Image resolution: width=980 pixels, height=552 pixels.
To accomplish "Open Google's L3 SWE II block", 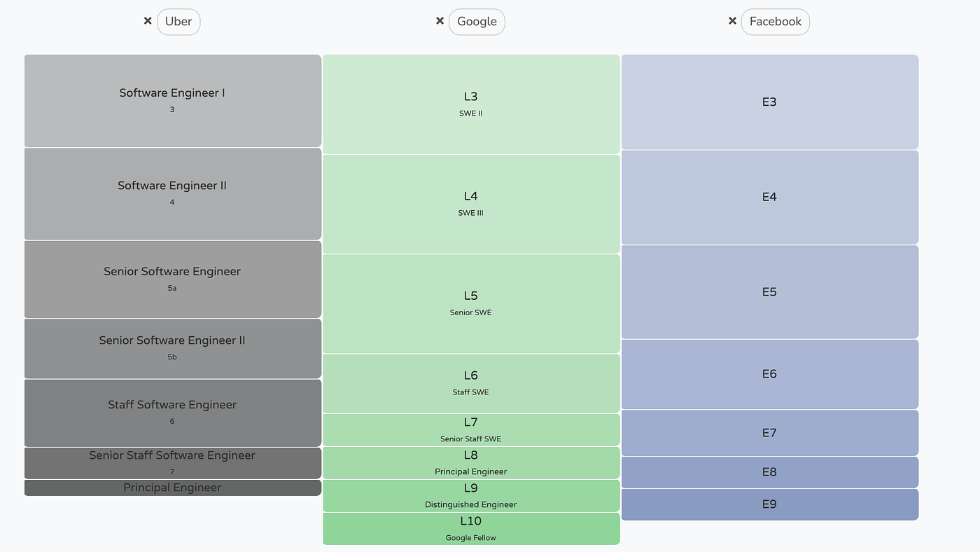I will coord(471,104).
